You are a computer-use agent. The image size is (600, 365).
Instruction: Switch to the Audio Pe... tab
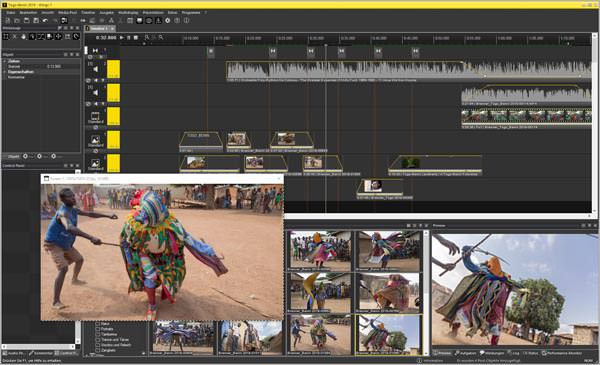tap(15, 353)
